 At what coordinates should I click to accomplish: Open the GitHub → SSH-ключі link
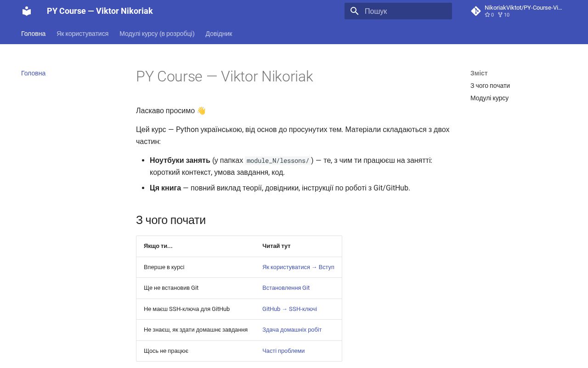(x=289, y=309)
